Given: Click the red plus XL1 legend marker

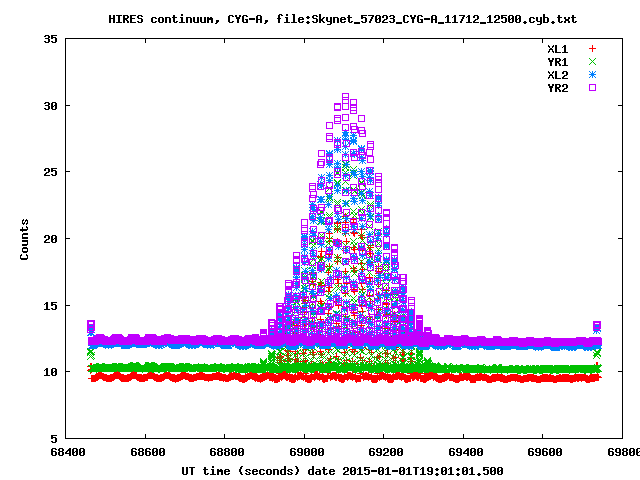Looking at the screenshot, I should click(592, 49).
